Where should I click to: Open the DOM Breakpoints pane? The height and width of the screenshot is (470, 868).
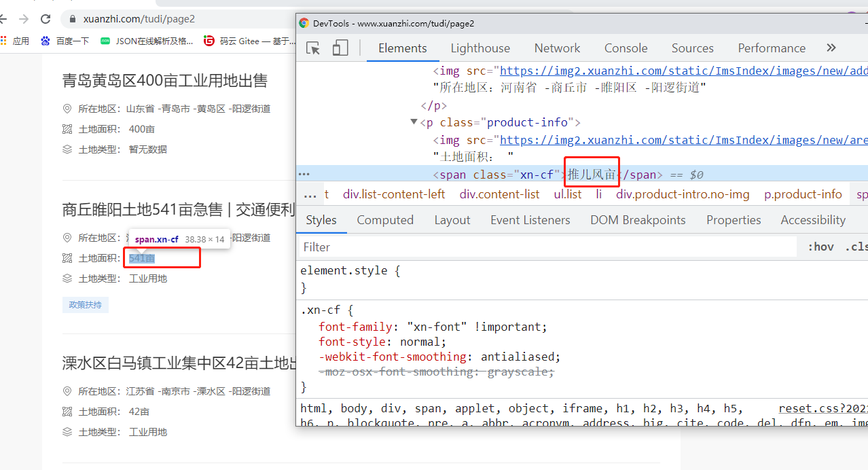[x=638, y=220]
